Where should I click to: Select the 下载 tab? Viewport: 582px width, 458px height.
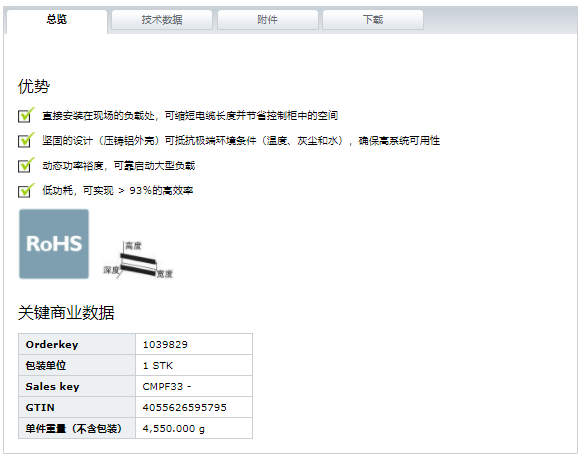pyautogui.click(x=373, y=20)
